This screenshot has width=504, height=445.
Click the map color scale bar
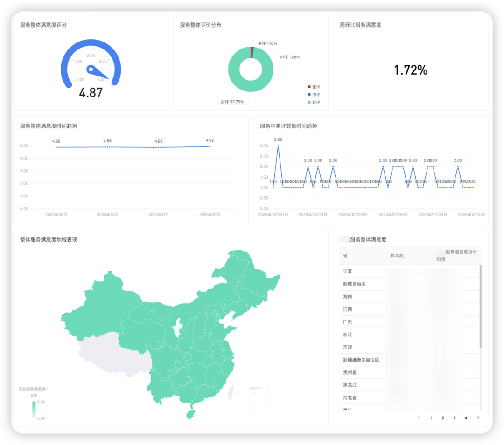34,410
